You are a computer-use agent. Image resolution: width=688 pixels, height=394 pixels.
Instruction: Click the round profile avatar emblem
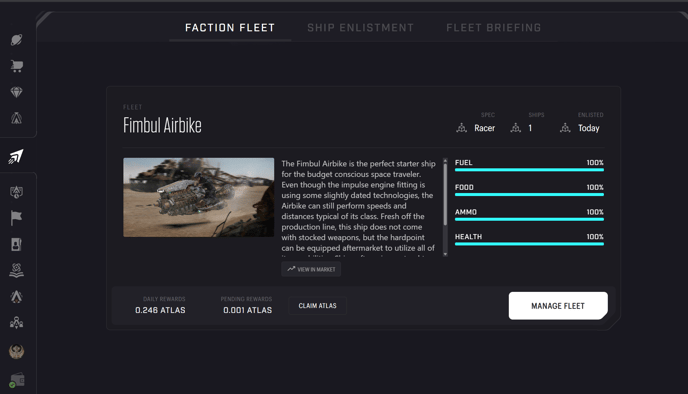pyautogui.click(x=17, y=351)
